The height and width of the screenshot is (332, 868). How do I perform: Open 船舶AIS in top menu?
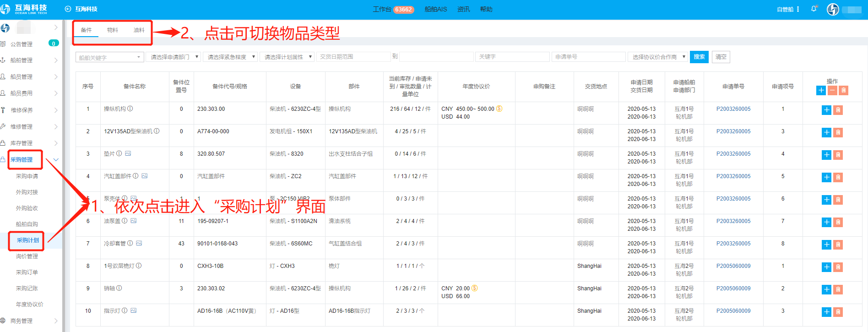435,10
